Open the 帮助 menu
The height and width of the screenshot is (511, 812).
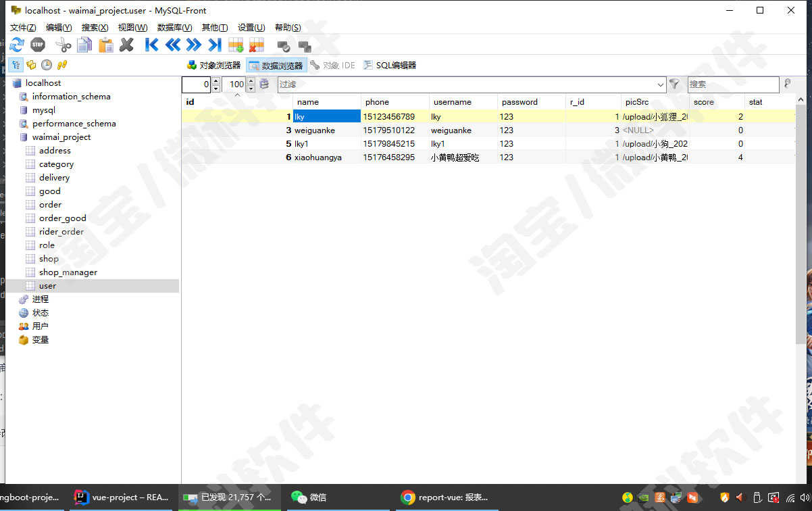tap(288, 27)
